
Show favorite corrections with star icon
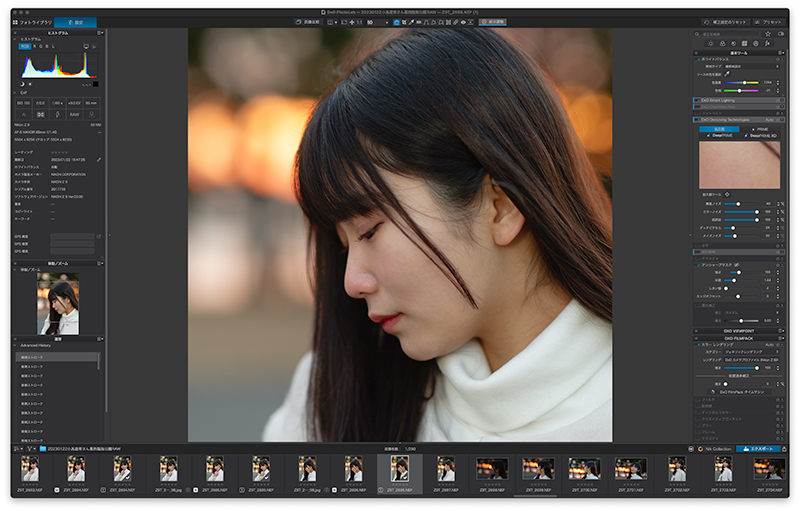pos(767,34)
